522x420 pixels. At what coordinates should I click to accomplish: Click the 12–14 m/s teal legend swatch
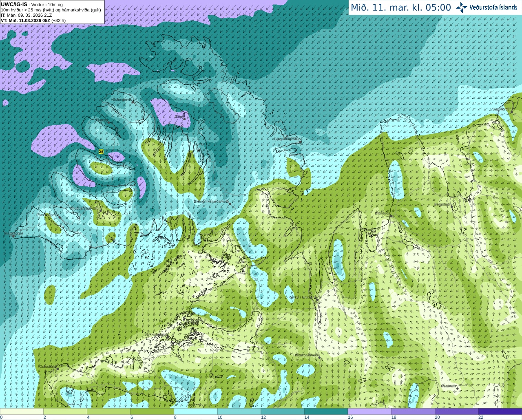point(283,411)
